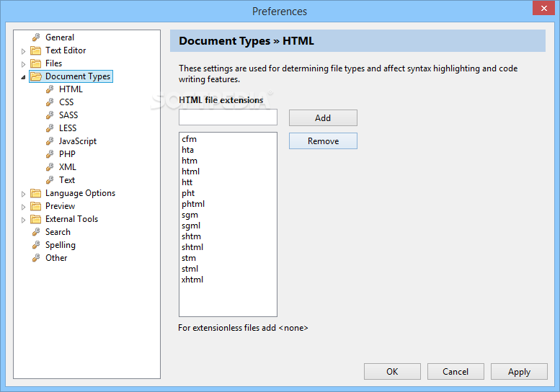This screenshot has width=560, height=392.
Task: Expand the Files tree node
Action: [x=23, y=64]
